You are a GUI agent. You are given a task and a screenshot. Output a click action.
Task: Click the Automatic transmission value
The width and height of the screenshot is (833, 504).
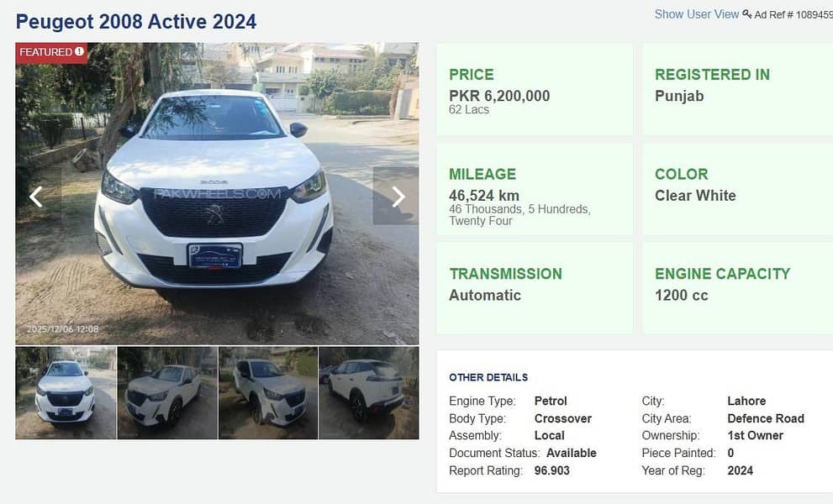click(484, 295)
